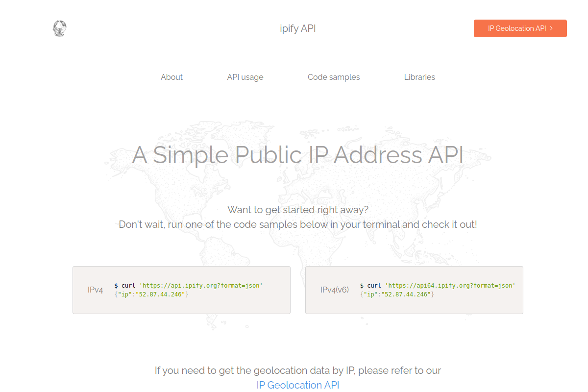
Task: Click the 'A Simple Public IP Address API' heading
Action: click(298, 155)
